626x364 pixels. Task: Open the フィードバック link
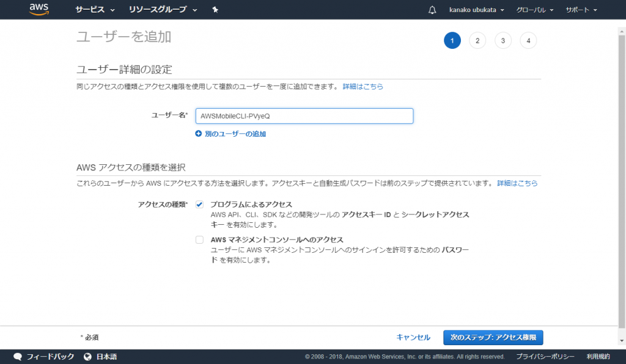(50, 357)
